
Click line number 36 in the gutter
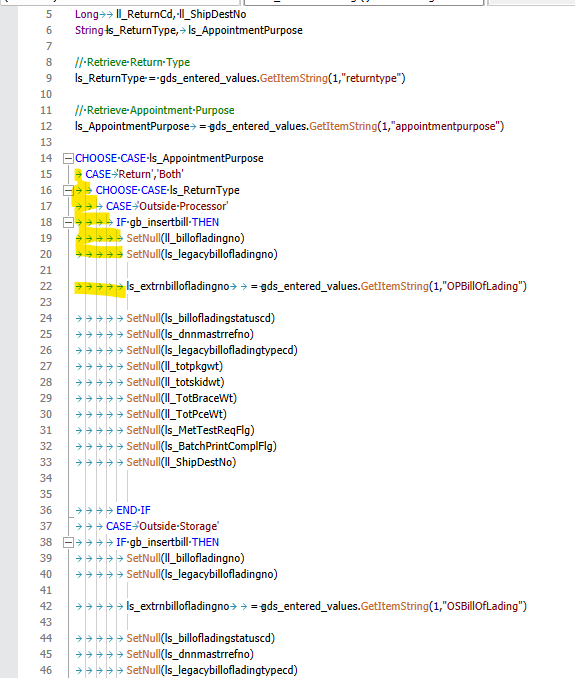[46, 510]
